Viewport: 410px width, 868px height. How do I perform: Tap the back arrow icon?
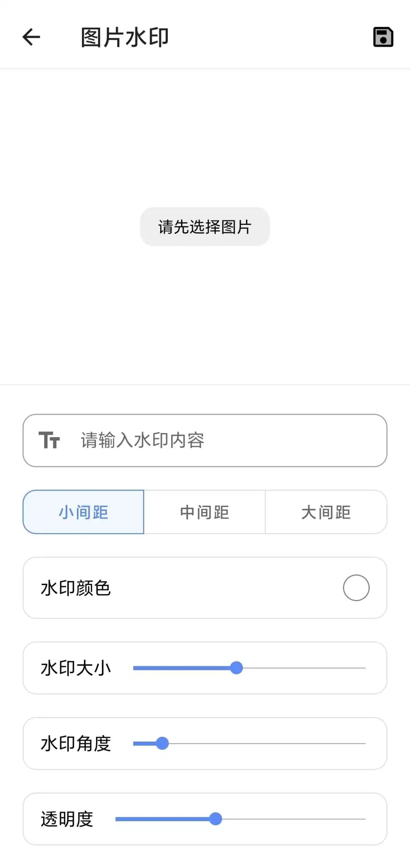[31, 37]
